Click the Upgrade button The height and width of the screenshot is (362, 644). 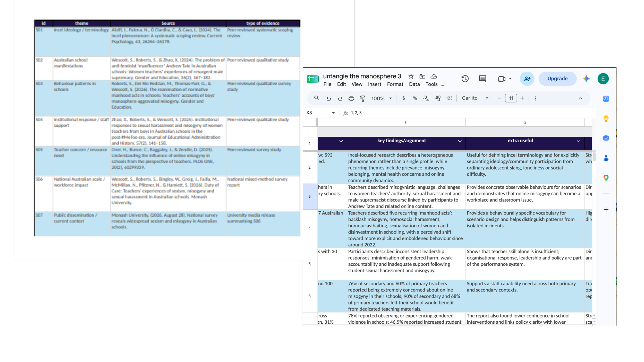[557, 79]
